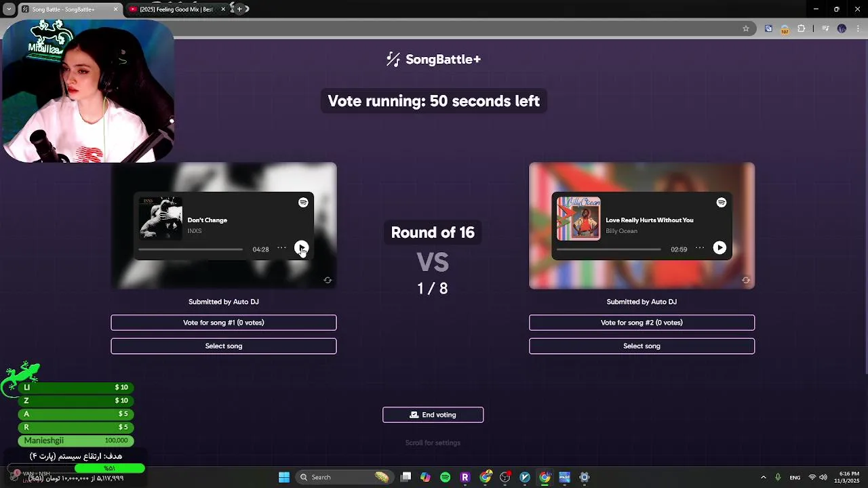The height and width of the screenshot is (488, 868).
Task: Select song under Love Really Hurts
Action: point(642,346)
